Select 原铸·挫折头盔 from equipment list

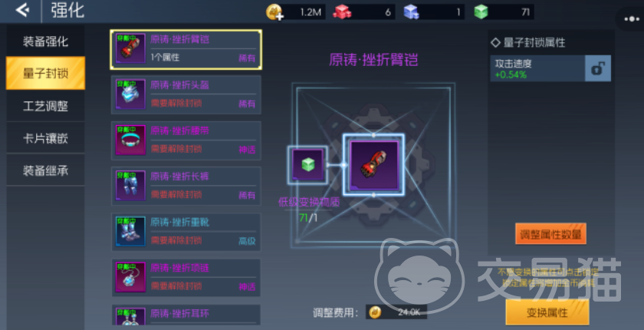186,95
